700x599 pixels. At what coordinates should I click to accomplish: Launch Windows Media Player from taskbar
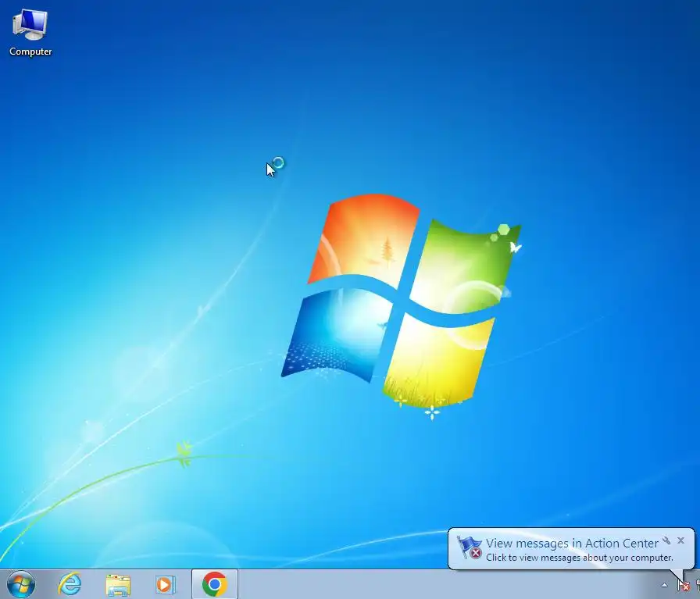tap(165, 585)
